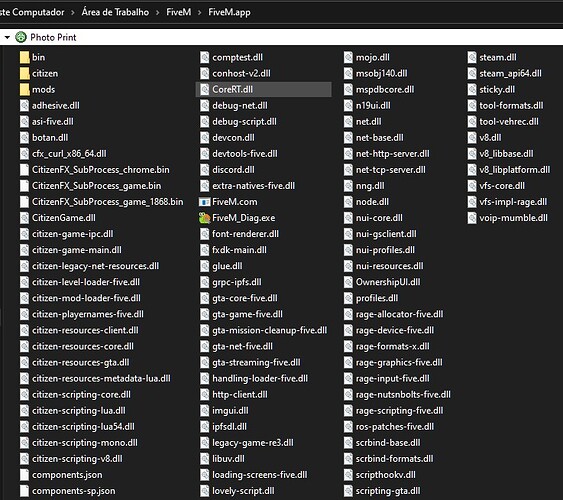This screenshot has width=563, height=500.
Task: Click the FiveM.com file icon
Action: (x=205, y=202)
